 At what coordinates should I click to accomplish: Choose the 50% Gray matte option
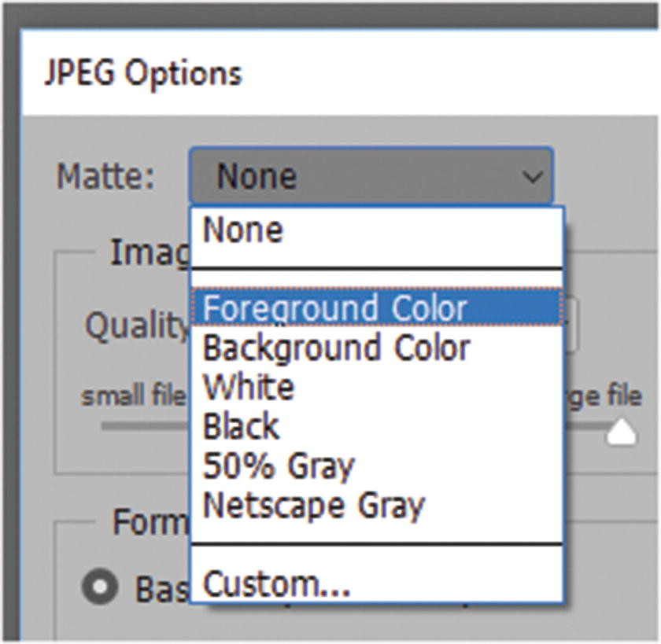[x=279, y=466]
